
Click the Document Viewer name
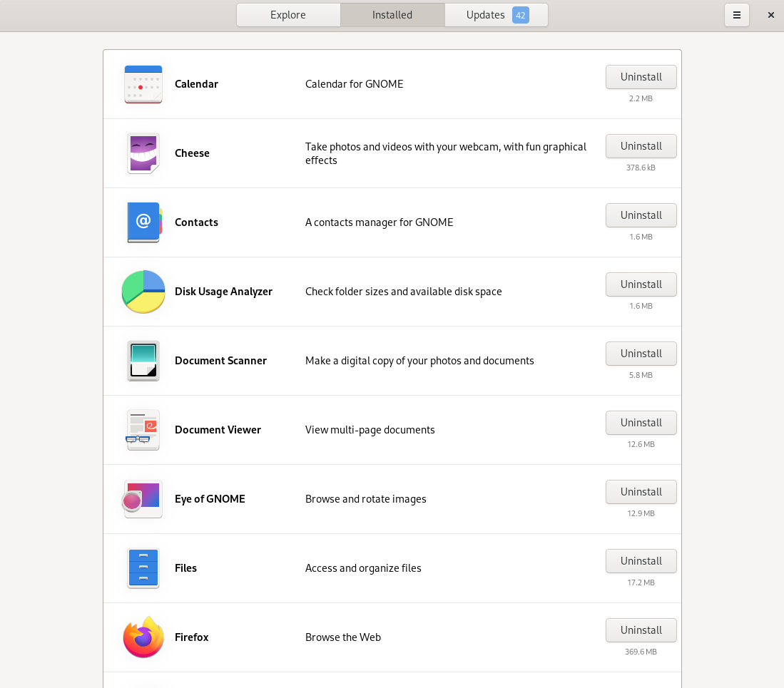[218, 430]
